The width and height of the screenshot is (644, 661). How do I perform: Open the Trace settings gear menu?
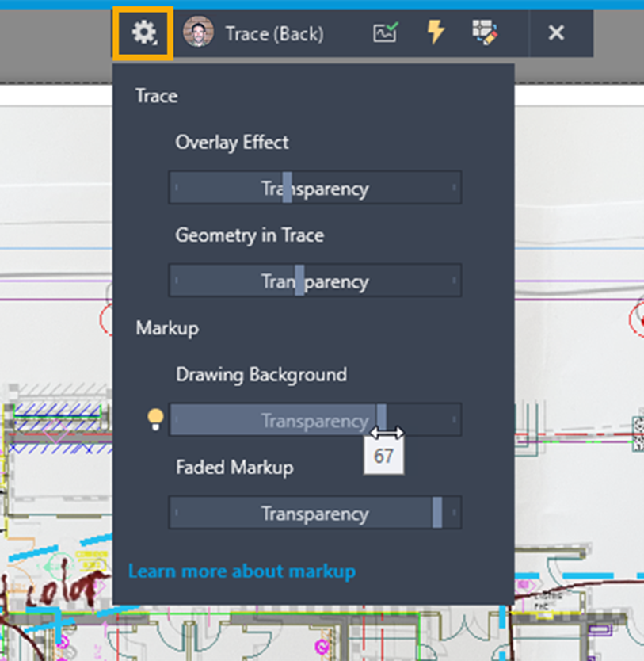(143, 33)
